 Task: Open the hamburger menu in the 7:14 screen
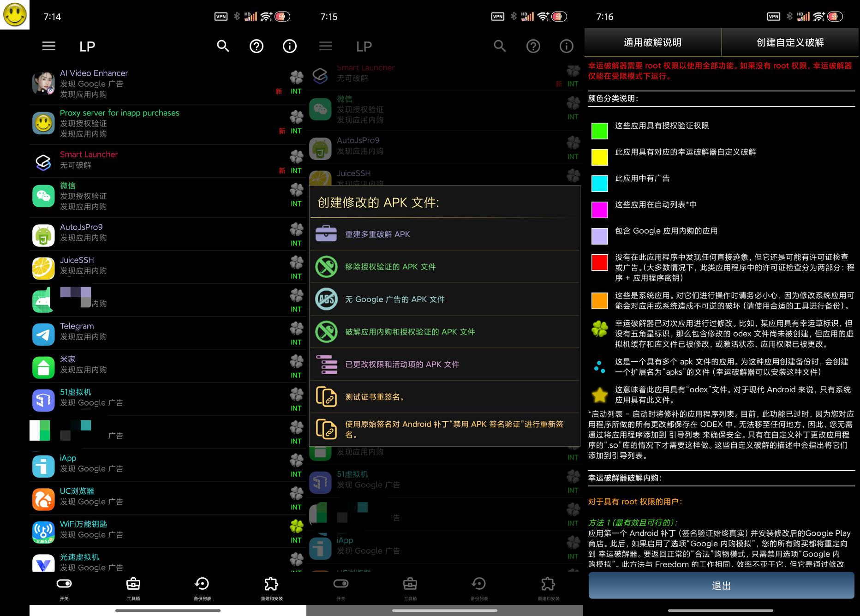click(x=49, y=46)
